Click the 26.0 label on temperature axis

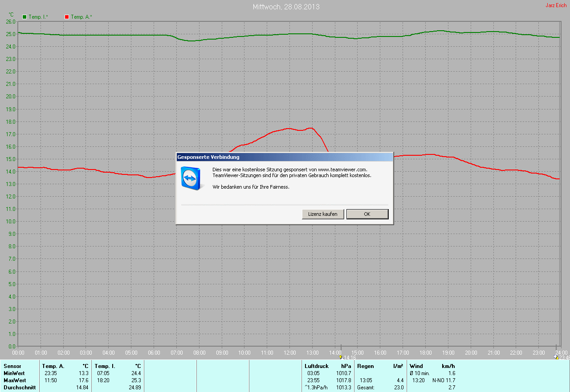coord(11,21)
